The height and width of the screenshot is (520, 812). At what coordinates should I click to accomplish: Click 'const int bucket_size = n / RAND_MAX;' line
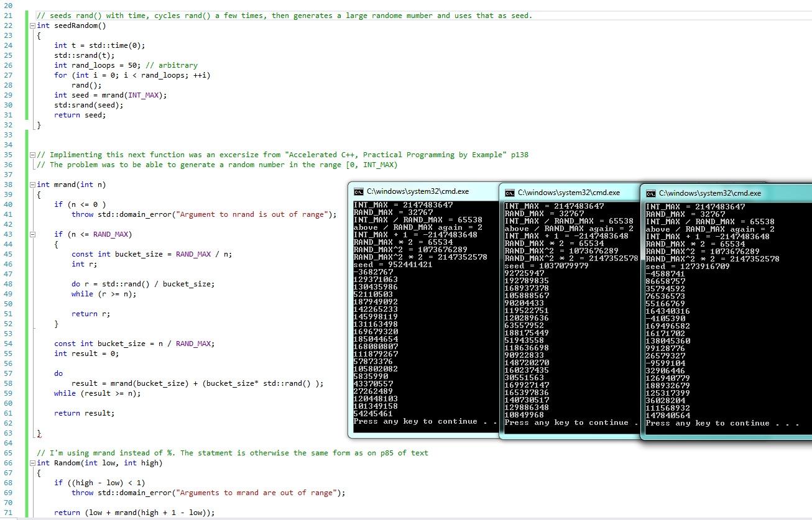tap(134, 344)
